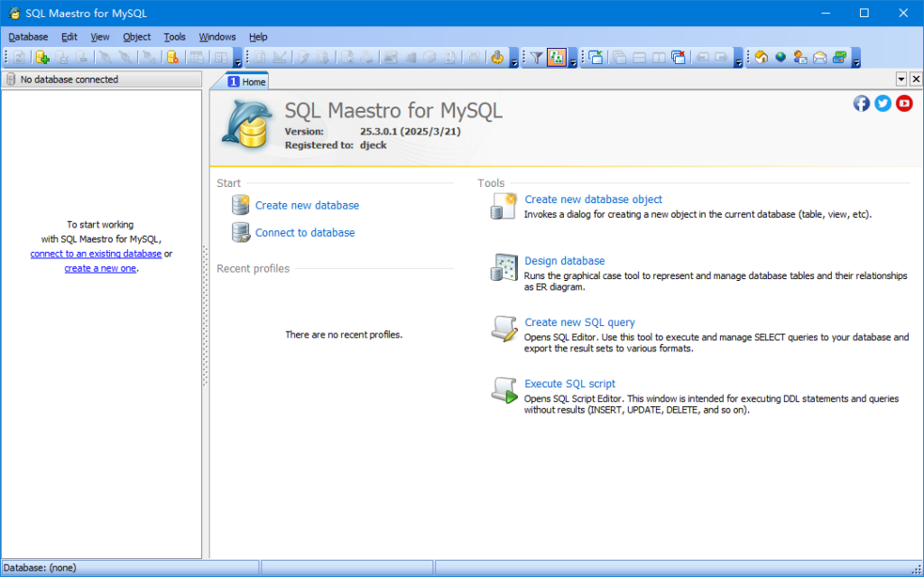Click the 'create a new one' link
This screenshot has width=924, height=577.
click(99, 268)
